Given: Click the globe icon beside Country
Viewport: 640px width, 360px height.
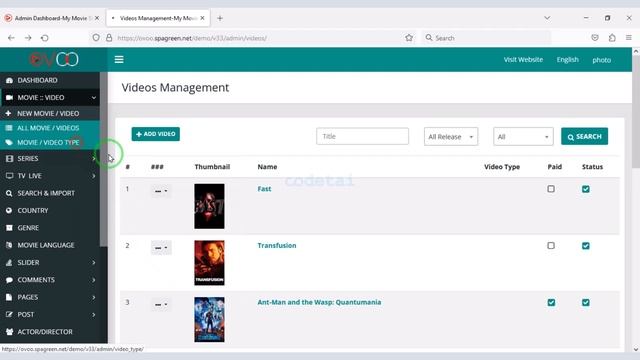Looking at the screenshot, I should [x=9, y=210].
